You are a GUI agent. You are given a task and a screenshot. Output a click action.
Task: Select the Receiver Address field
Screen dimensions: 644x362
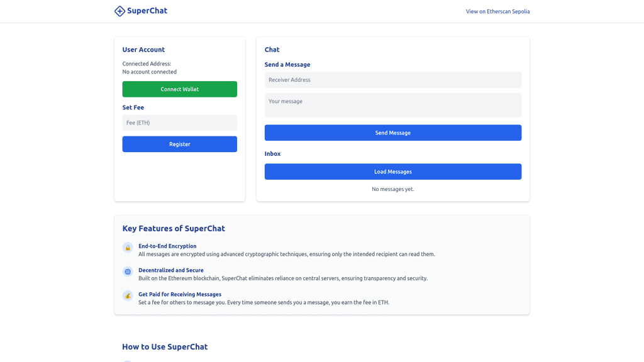coord(392,80)
